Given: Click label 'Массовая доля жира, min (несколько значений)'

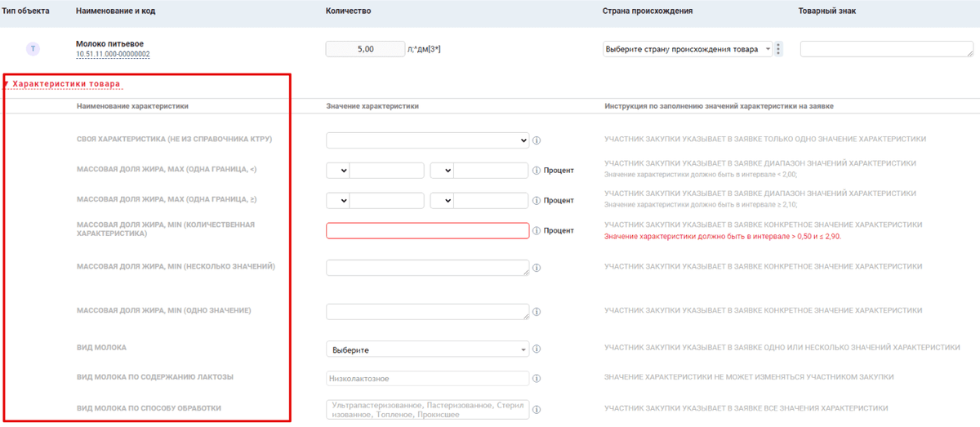Looking at the screenshot, I should click(176, 267).
